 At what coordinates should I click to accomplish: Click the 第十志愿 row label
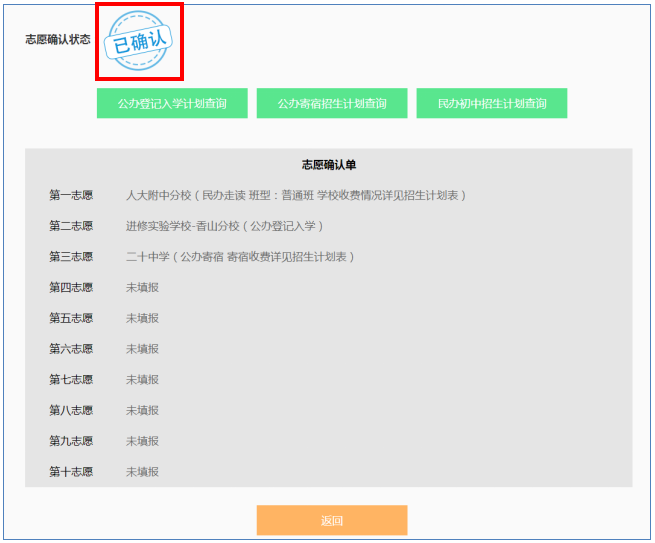71,472
